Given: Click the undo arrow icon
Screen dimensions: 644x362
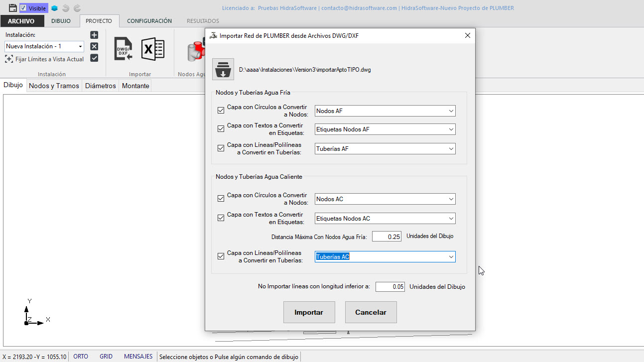Looking at the screenshot, I should pyautogui.click(x=66, y=8).
